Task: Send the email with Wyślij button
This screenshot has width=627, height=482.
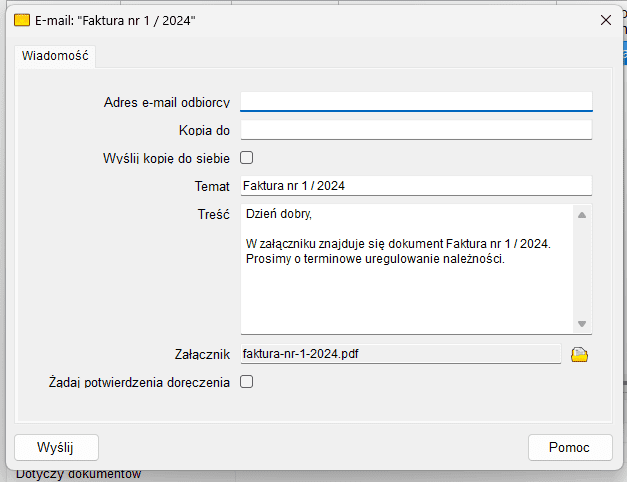Action: 56,447
